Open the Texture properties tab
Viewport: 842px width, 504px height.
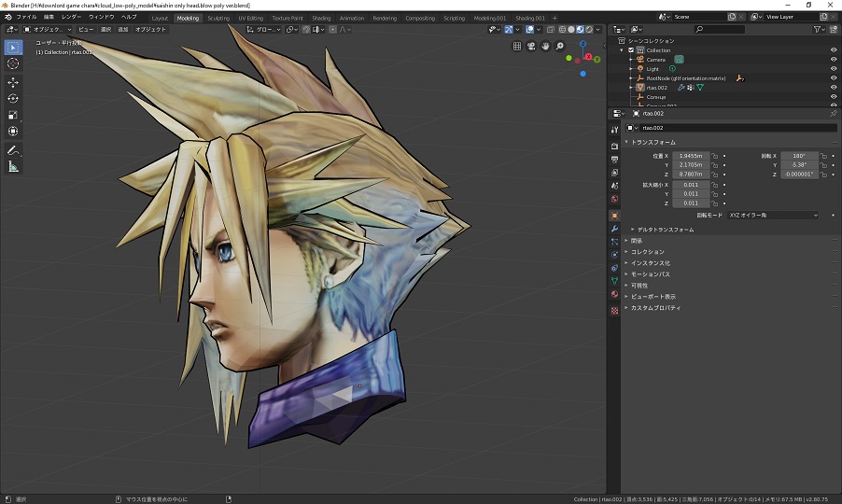[x=614, y=311]
